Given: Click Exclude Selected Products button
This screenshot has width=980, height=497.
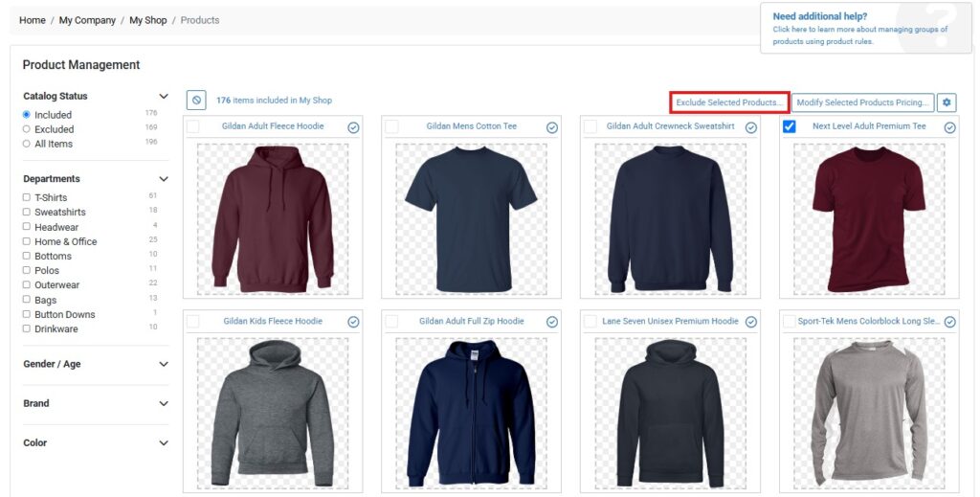Looking at the screenshot, I should 728,102.
